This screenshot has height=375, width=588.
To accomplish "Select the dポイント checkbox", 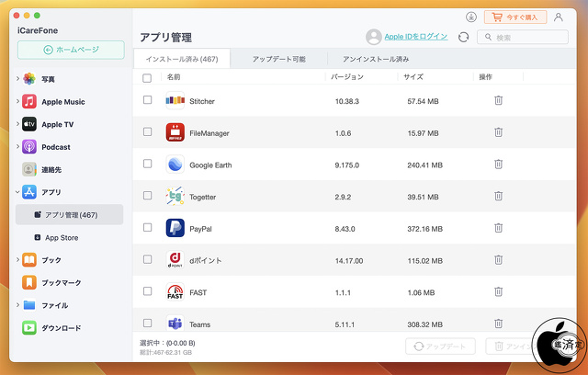I will tap(147, 259).
